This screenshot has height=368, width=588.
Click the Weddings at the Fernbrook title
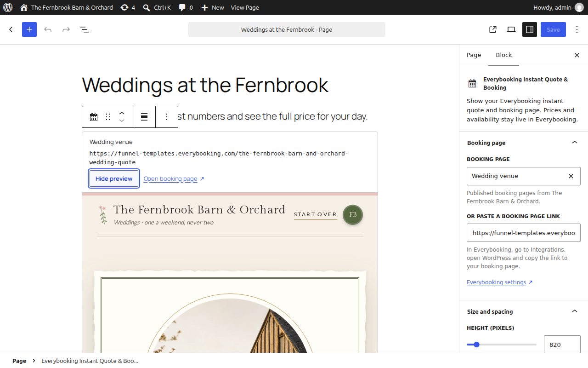point(205,85)
